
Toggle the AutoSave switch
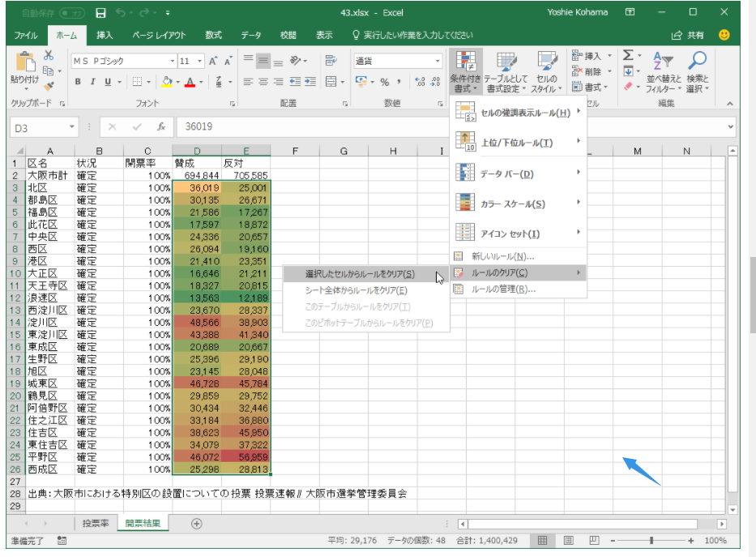point(72,13)
